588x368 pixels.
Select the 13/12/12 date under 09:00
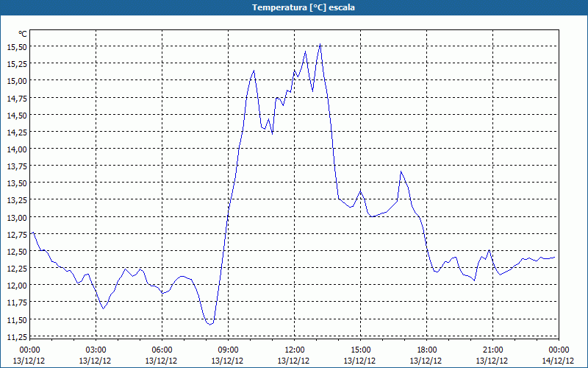pos(227,361)
